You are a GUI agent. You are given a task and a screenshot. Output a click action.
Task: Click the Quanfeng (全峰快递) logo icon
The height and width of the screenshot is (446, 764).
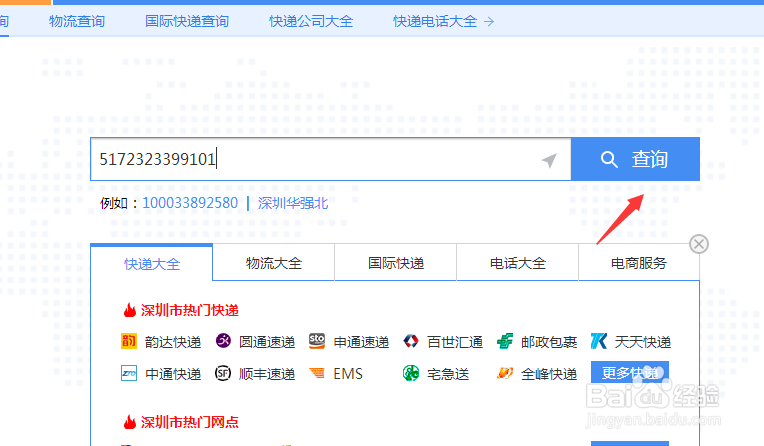click(x=505, y=373)
